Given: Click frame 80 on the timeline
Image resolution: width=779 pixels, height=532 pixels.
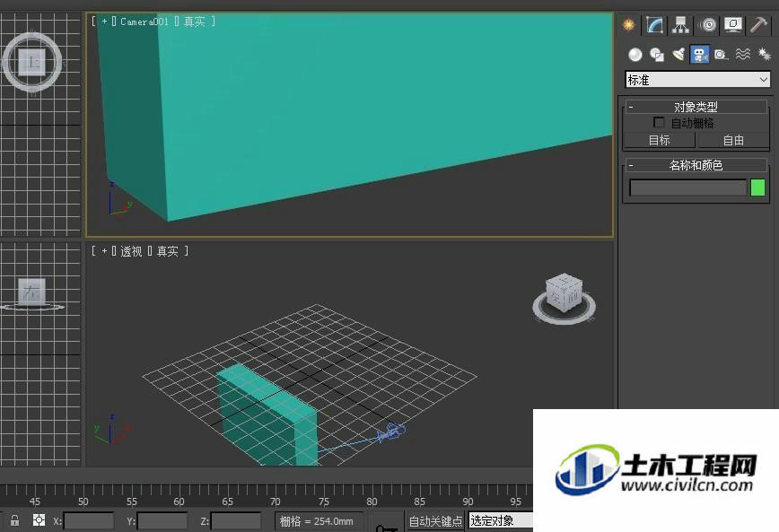Looking at the screenshot, I should (372, 501).
